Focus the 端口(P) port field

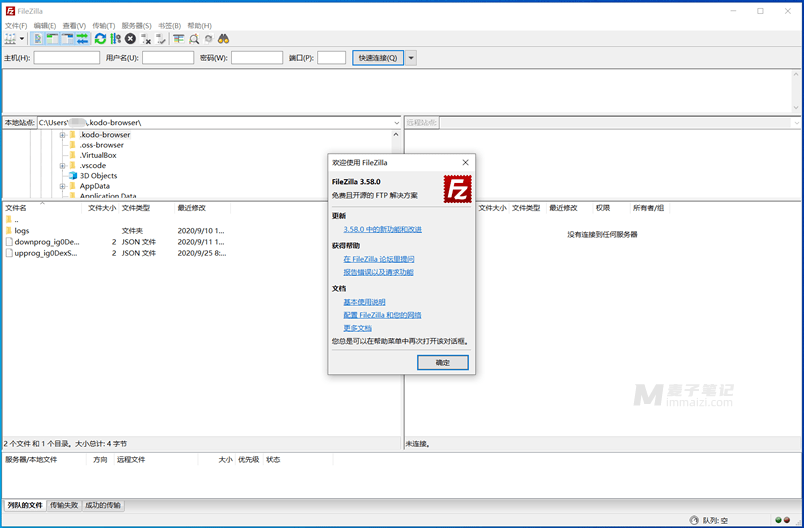pyautogui.click(x=331, y=58)
